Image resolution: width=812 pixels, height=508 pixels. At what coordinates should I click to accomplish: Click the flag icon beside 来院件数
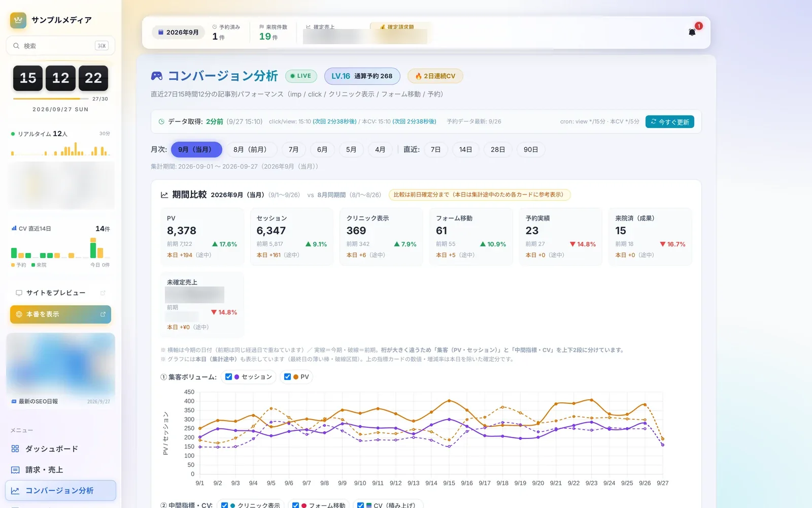point(261,27)
